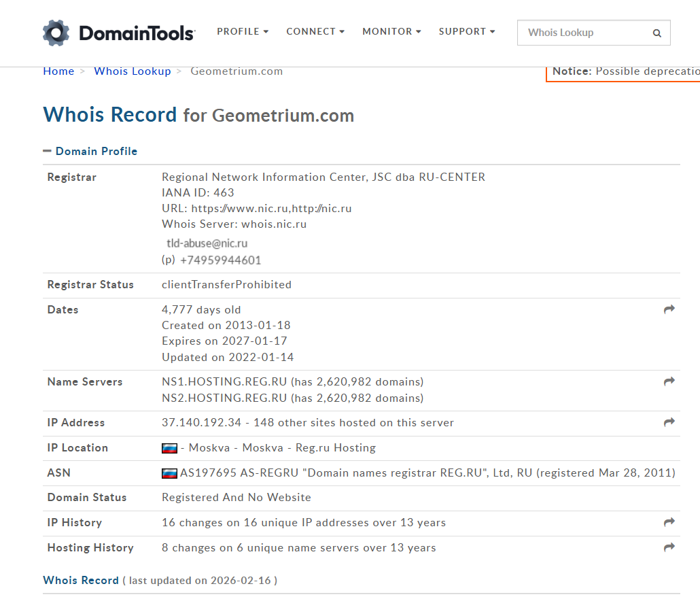Expand the CONNECT dropdown menu
The image size is (700, 599).
(315, 31)
